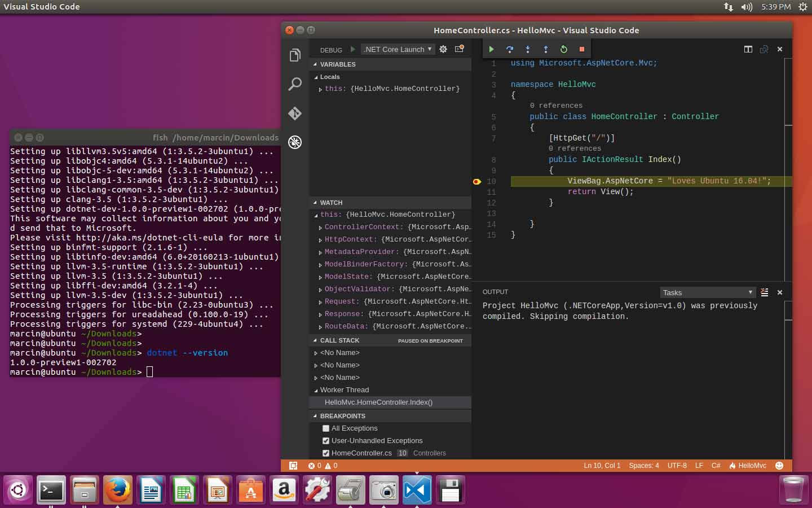Image resolution: width=812 pixels, height=508 pixels.
Task: Open launch.json via gear icon
Action: (443, 49)
